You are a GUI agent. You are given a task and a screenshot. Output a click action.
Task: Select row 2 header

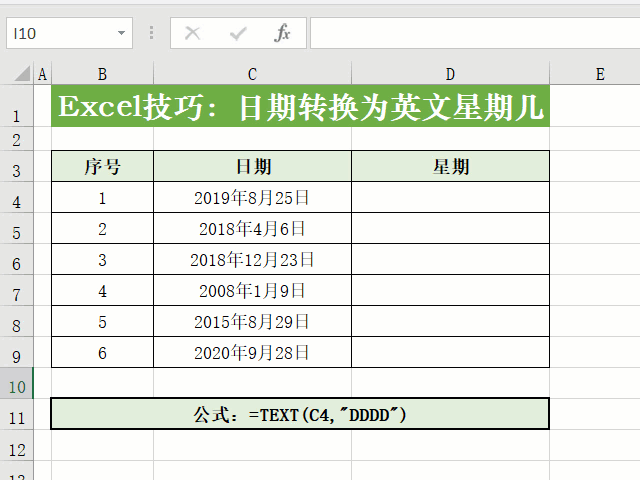[x=16, y=139]
